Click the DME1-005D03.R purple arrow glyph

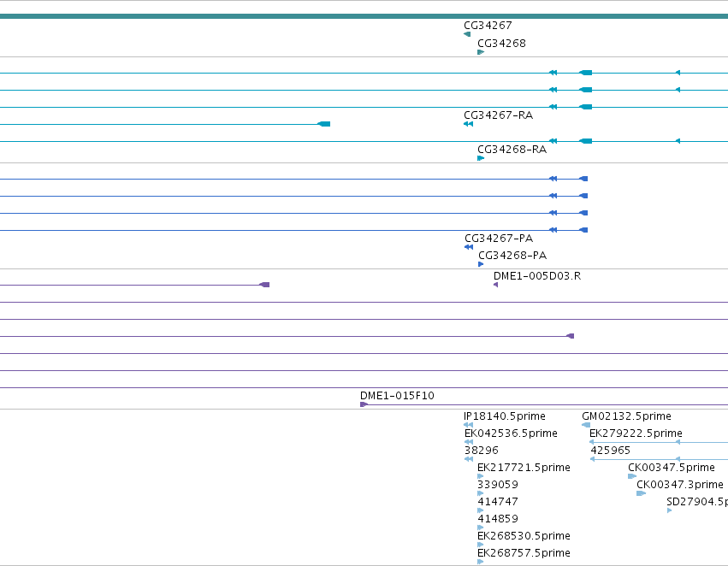pos(496,285)
